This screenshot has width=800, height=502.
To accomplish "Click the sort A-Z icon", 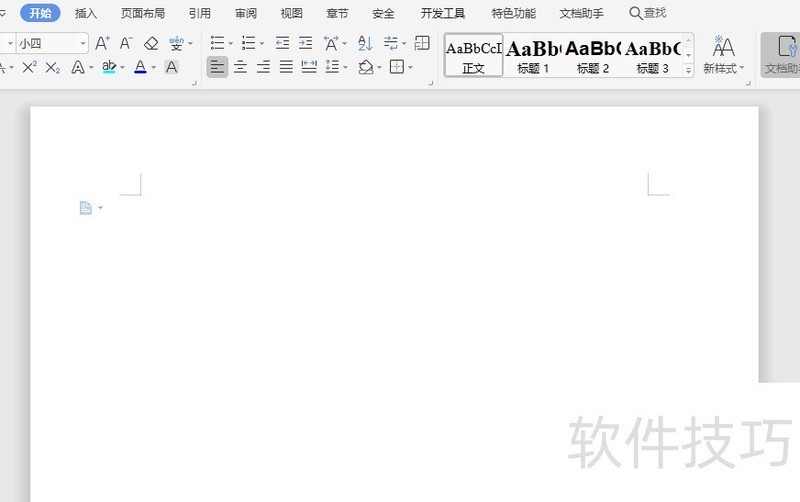I will (x=364, y=43).
